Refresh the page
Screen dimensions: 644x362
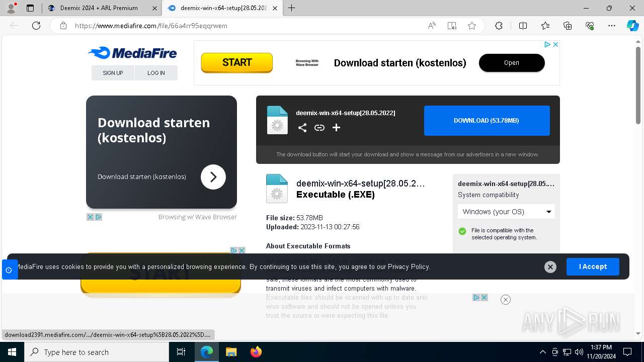[36, 26]
